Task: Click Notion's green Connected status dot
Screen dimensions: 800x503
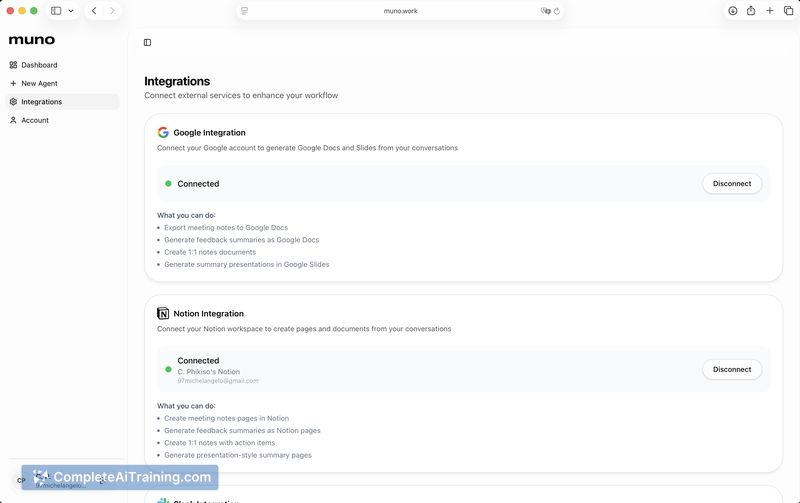Action: (x=168, y=369)
